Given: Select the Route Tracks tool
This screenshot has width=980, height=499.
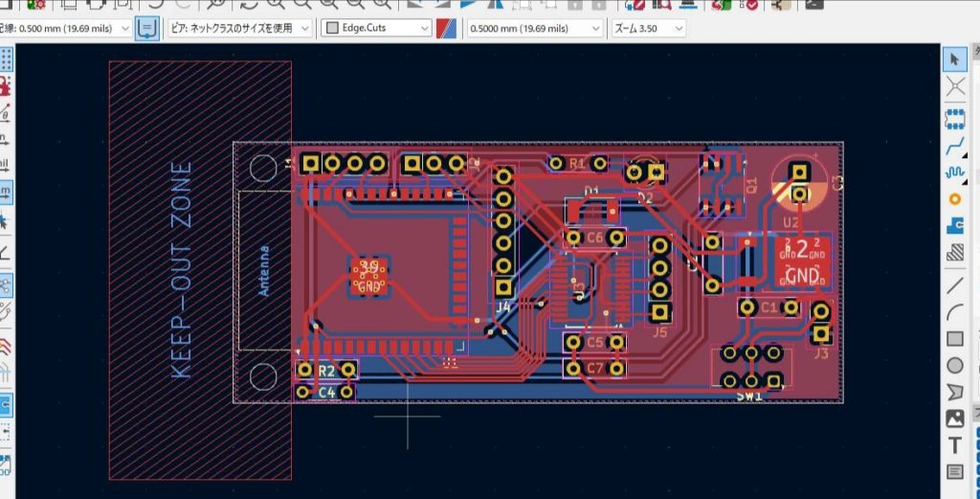Looking at the screenshot, I should (954, 147).
